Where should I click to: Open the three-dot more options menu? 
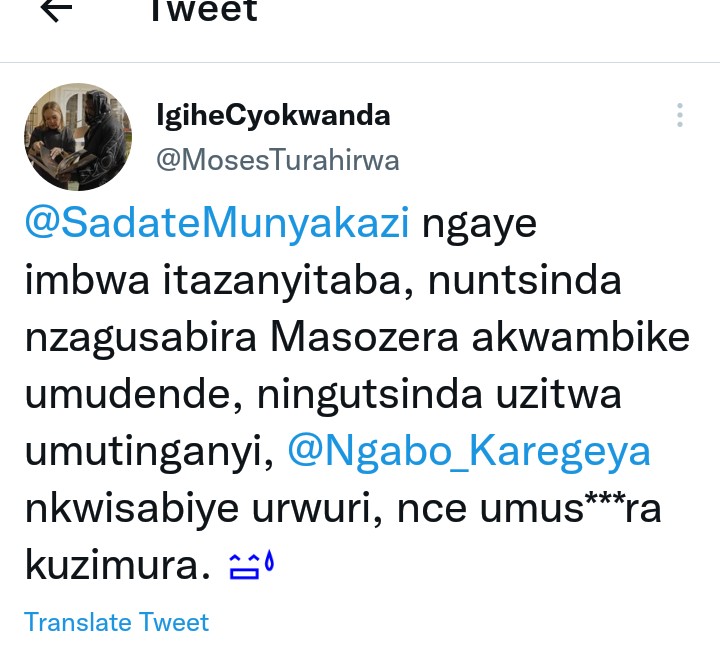tap(680, 115)
